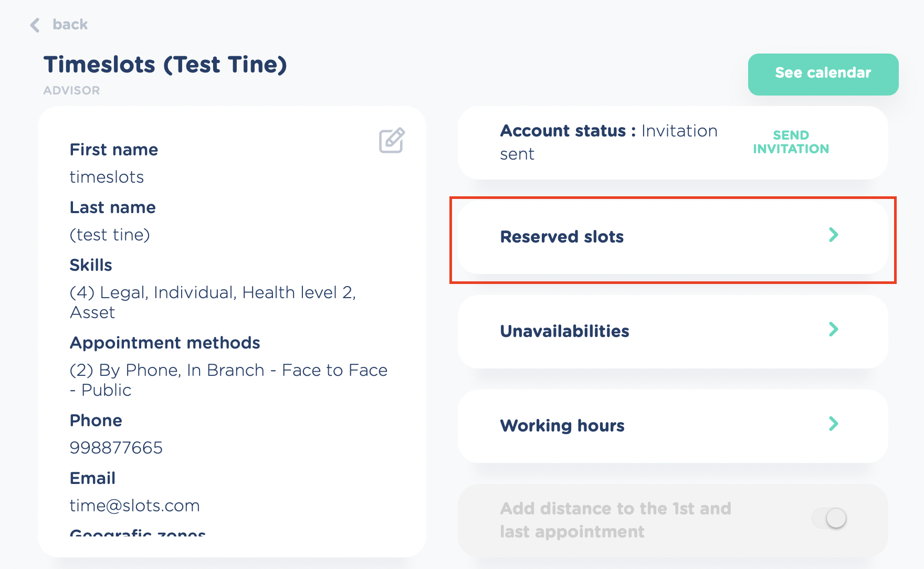This screenshot has width=924, height=569.
Task: Select the Unavailabilities menu entry
Action: [564, 331]
